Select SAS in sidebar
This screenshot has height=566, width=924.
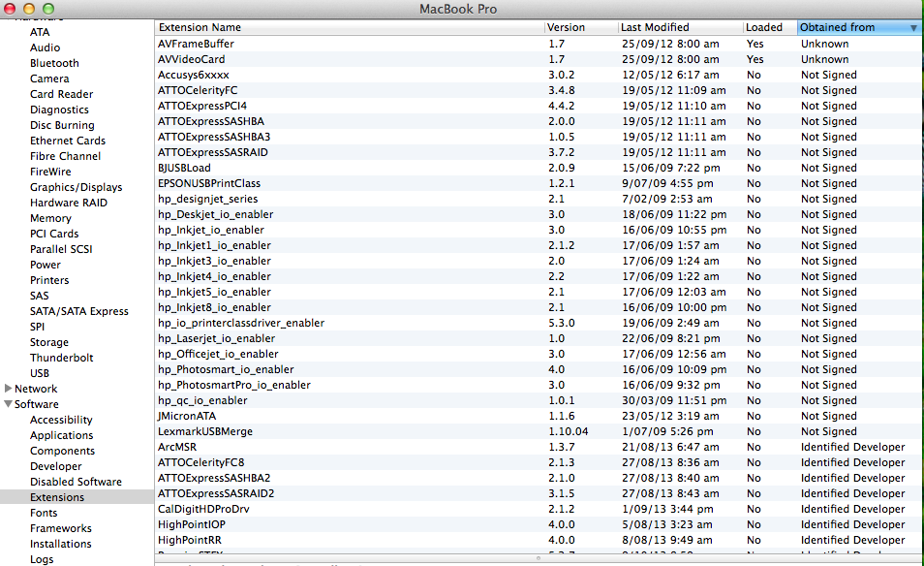40,296
